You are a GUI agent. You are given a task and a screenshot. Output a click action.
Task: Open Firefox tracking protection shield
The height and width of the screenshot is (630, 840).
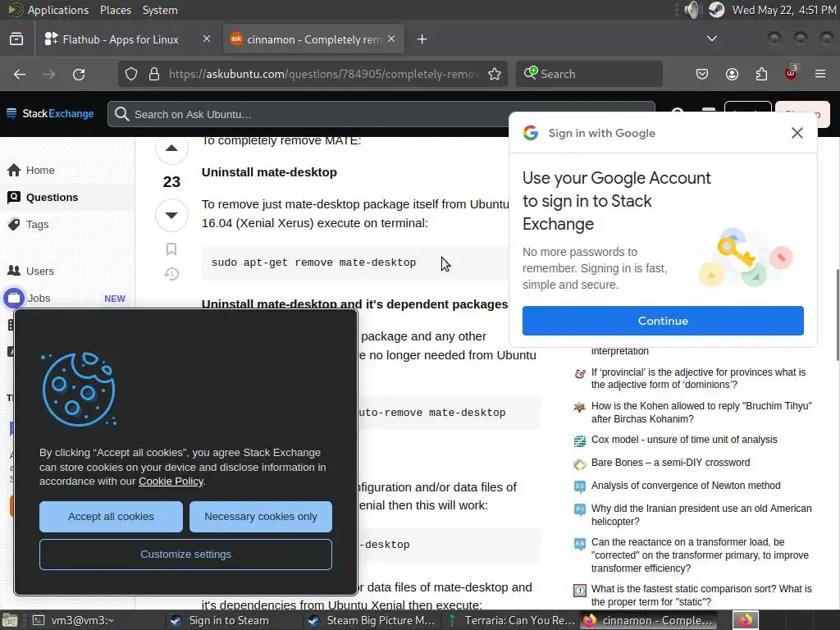coord(131,74)
